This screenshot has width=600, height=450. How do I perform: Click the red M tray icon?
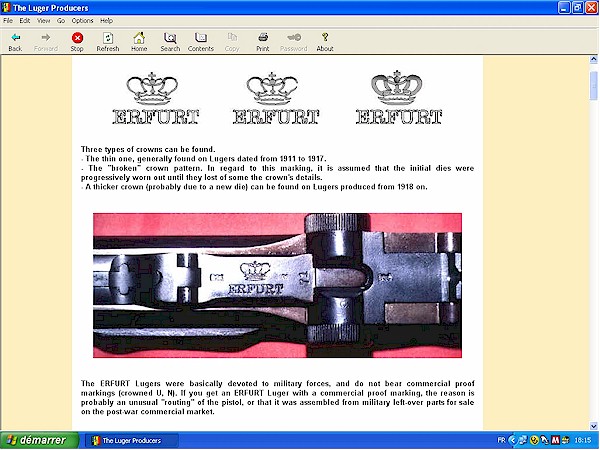tap(555, 440)
